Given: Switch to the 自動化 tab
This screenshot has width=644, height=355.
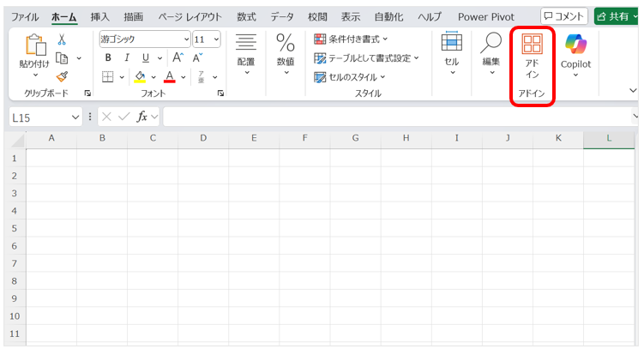Looking at the screenshot, I should [x=388, y=17].
